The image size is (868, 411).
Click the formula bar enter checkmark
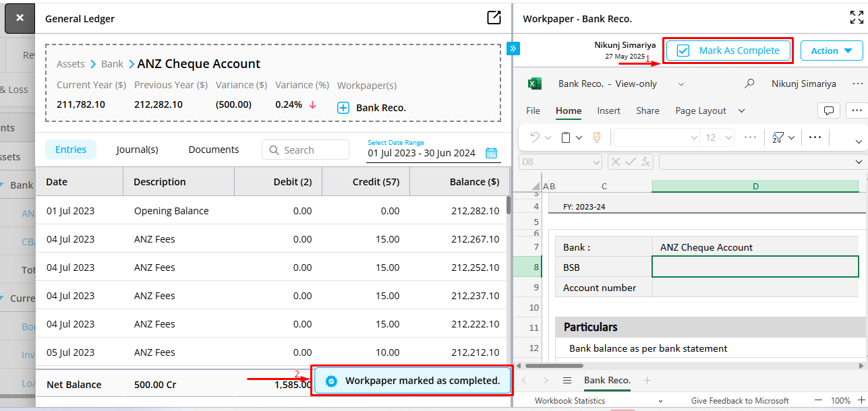pyautogui.click(x=630, y=162)
